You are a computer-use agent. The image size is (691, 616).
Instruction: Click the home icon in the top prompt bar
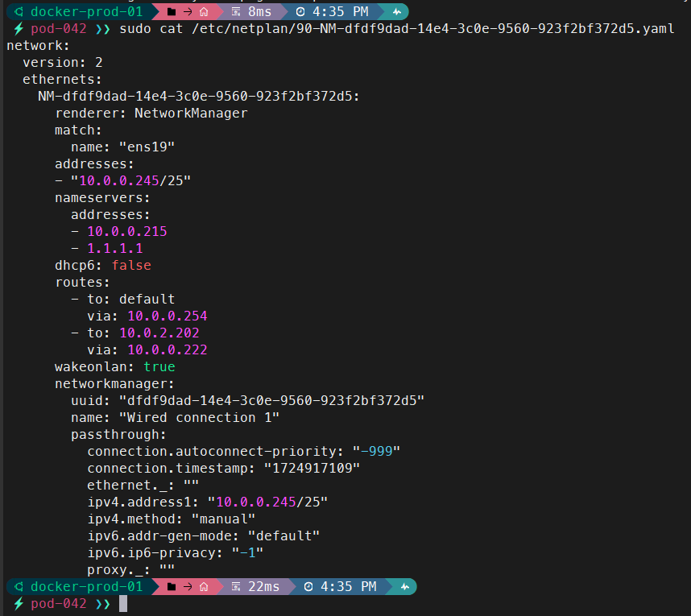click(x=204, y=12)
